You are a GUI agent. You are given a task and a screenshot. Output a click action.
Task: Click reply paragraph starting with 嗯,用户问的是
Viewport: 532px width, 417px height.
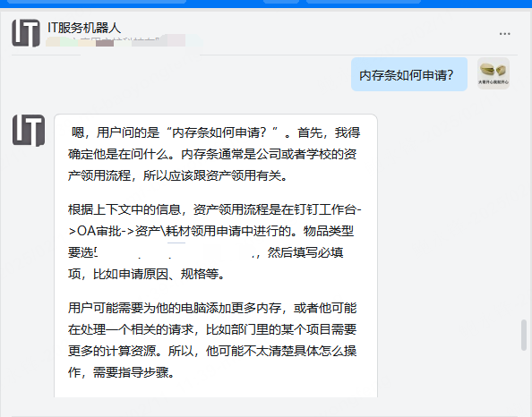(x=214, y=154)
